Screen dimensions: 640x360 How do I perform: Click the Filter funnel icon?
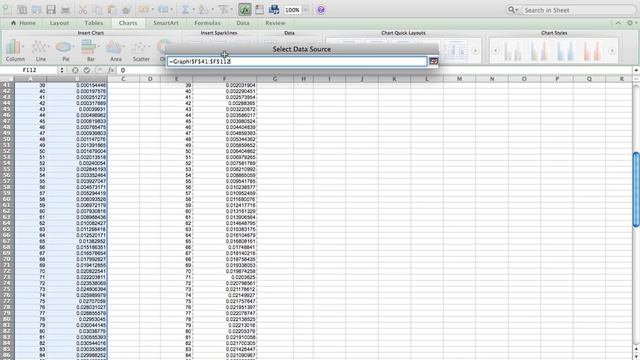click(223, 9)
